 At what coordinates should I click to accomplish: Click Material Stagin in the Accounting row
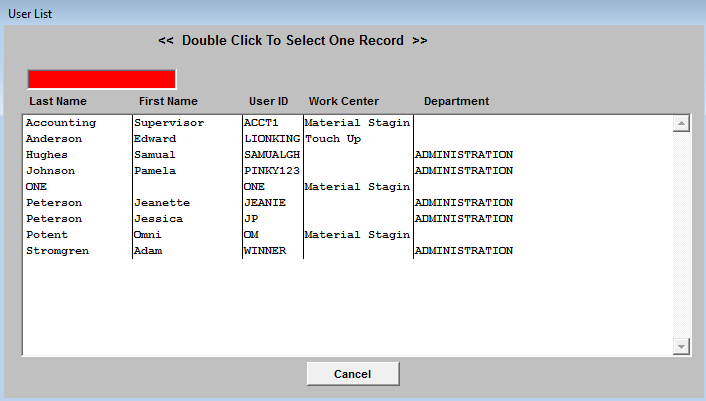[358, 123]
